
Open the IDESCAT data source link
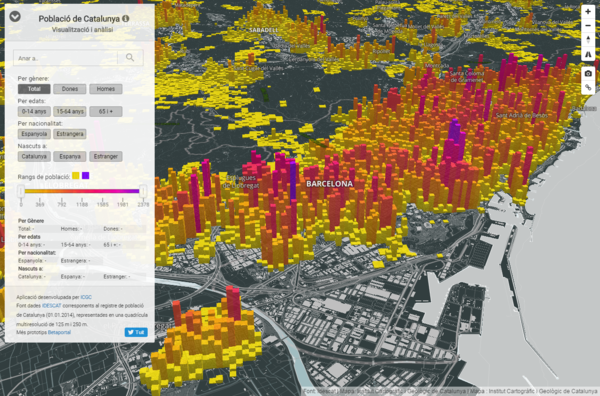(x=52, y=306)
